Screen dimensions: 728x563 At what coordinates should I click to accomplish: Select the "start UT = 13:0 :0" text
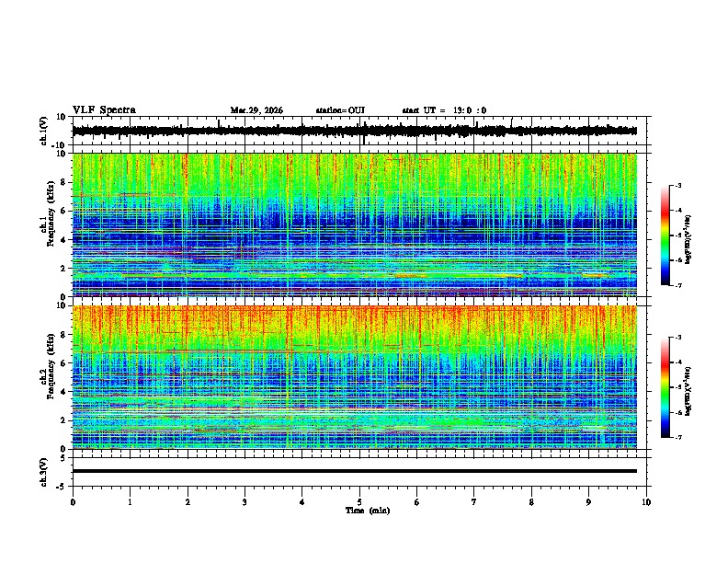(x=444, y=110)
